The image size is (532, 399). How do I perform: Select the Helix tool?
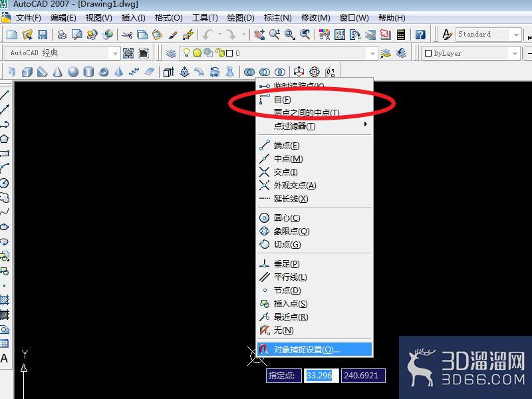[134, 72]
